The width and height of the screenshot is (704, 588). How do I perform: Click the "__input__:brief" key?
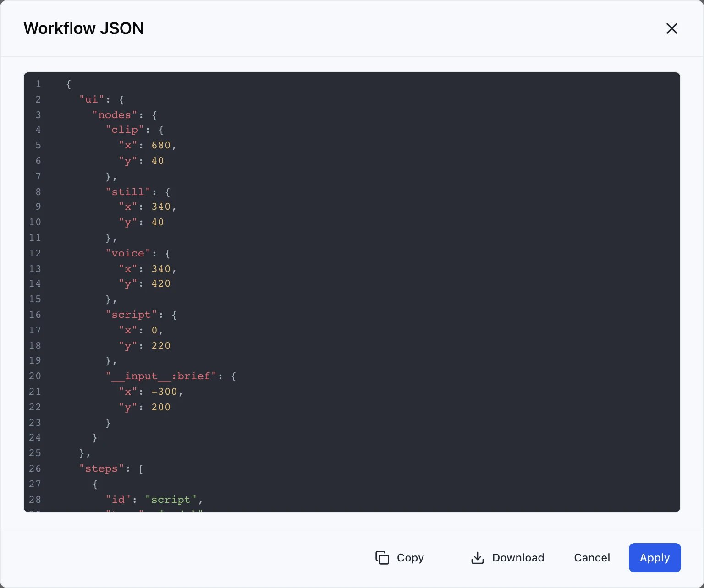click(x=161, y=376)
